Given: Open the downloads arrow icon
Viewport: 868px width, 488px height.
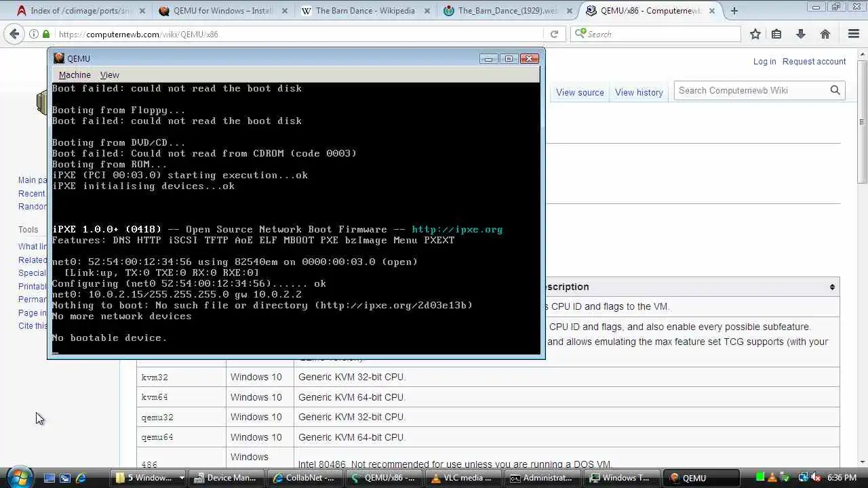Looking at the screenshot, I should point(801,34).
